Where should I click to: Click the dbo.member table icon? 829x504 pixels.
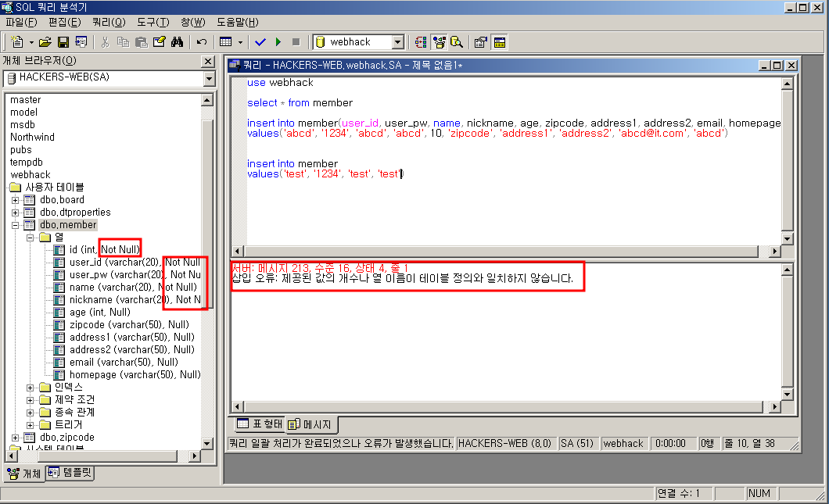point(30,225)
